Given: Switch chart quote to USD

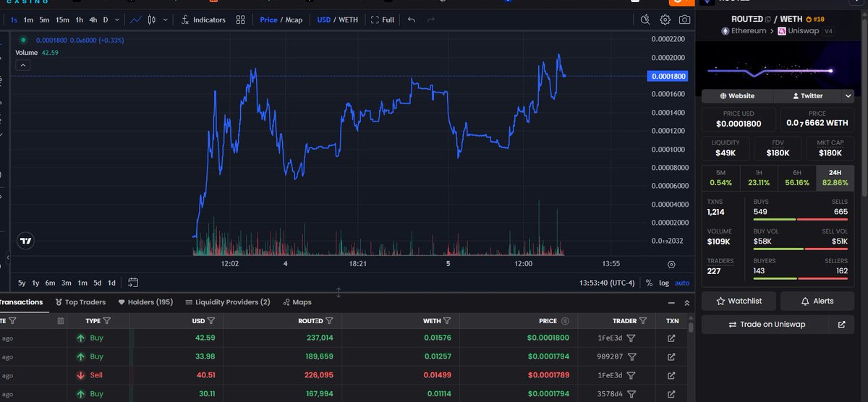Looking at the screenshot, I should (x=324, y=20).
